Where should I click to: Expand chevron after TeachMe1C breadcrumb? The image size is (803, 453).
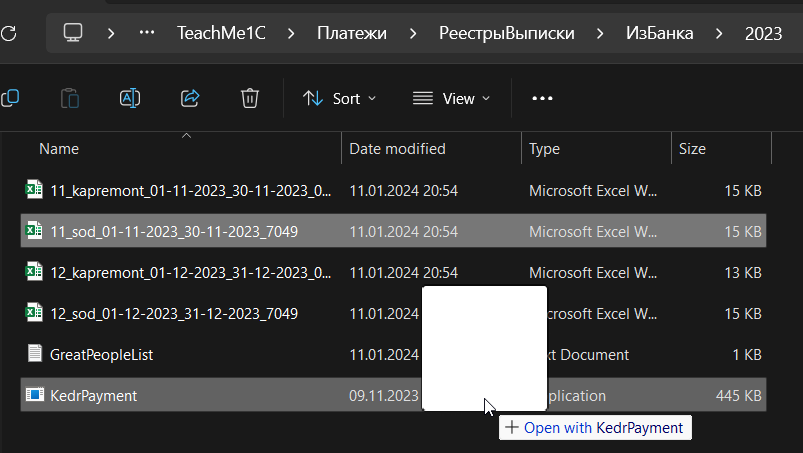pos(291,33)
